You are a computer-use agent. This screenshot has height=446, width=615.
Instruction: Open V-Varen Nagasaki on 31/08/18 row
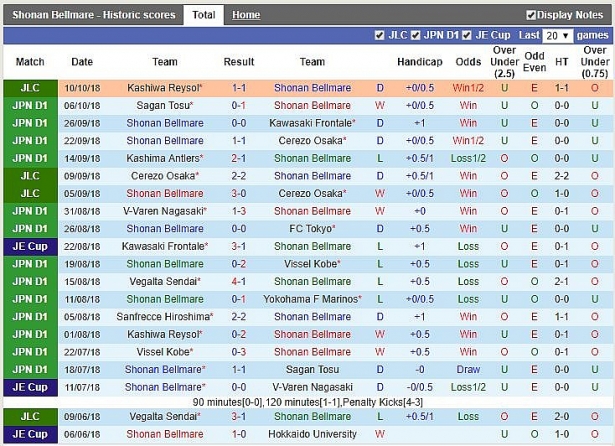(165, 211)
